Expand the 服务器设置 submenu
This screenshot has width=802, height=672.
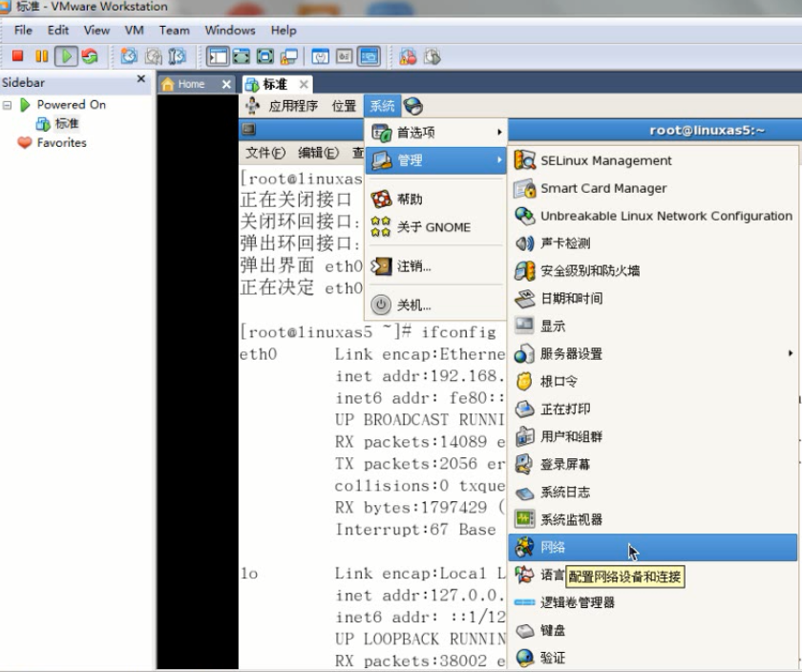pos(653,354)
